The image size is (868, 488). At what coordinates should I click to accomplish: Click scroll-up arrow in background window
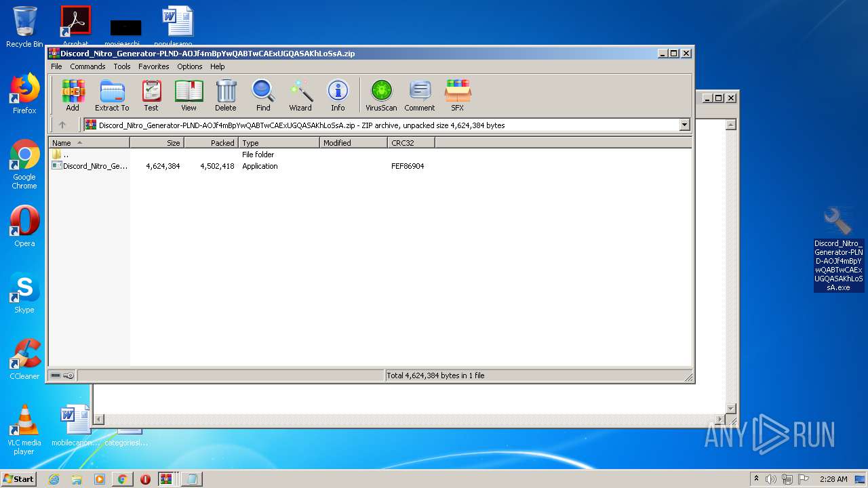pos(730,125)
